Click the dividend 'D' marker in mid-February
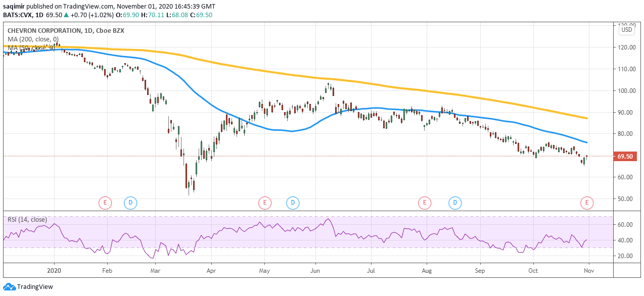The height and width of the screenshot is (296, 644). [x=130, y=203]
